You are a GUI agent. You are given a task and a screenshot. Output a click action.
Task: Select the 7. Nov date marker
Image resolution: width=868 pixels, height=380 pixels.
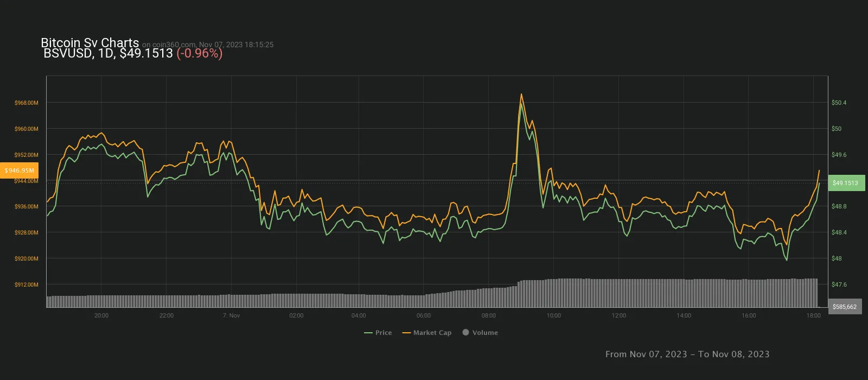231,315
